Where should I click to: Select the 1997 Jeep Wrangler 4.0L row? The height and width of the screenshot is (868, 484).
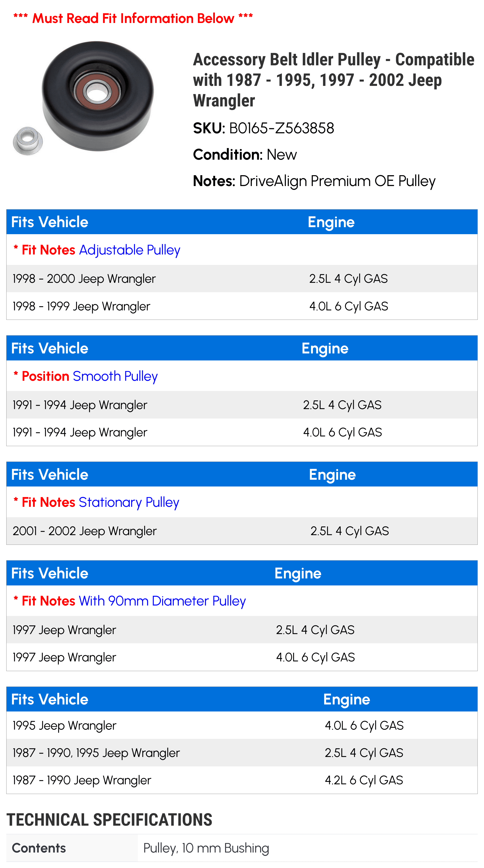click(242, 657)
